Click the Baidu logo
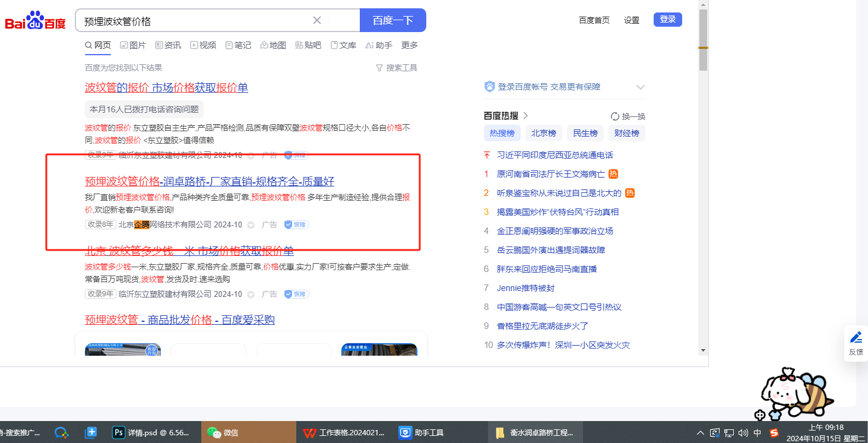Viewport: 868px width, 443px height. click(x=36, y=21)
